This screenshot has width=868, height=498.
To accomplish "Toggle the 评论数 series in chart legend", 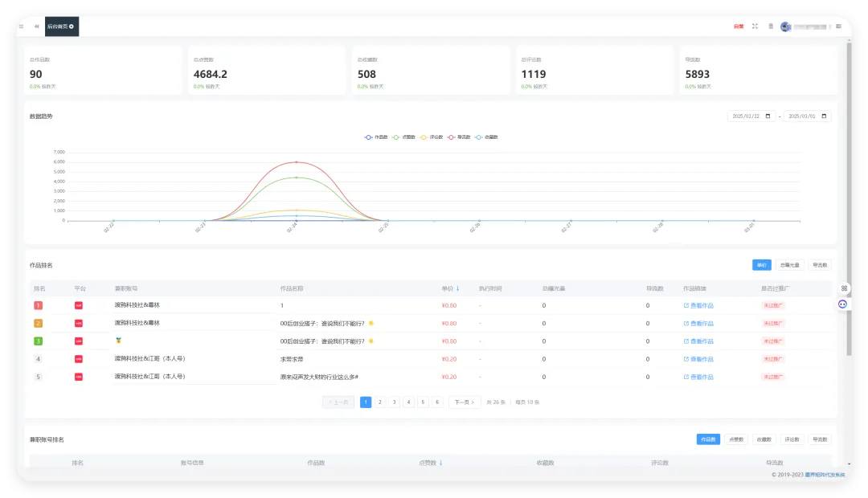I will point(432,137).
